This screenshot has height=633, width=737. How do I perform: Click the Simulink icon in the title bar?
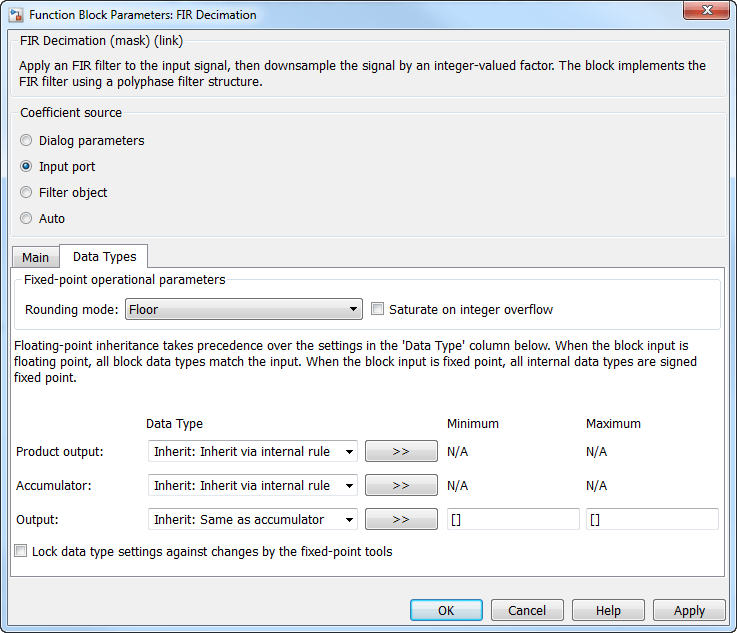click(x=16, y=15)
